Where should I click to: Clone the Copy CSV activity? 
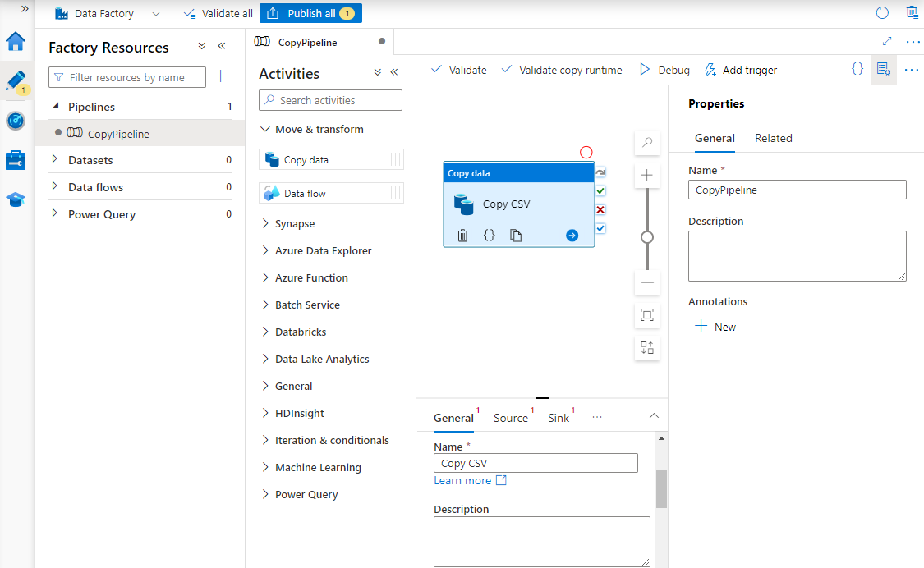click(515, 235)
